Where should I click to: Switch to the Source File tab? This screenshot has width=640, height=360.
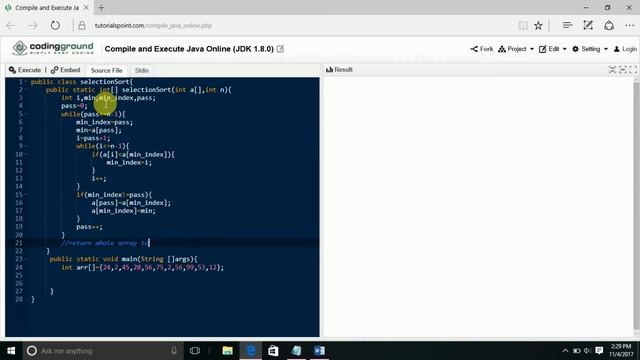pos(107,70)
